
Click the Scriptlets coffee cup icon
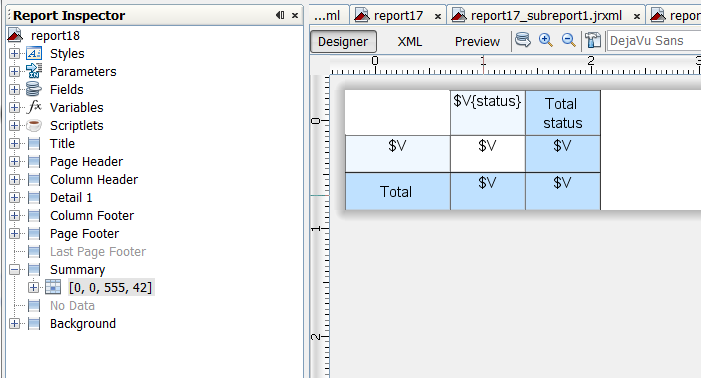coord(34,126)
